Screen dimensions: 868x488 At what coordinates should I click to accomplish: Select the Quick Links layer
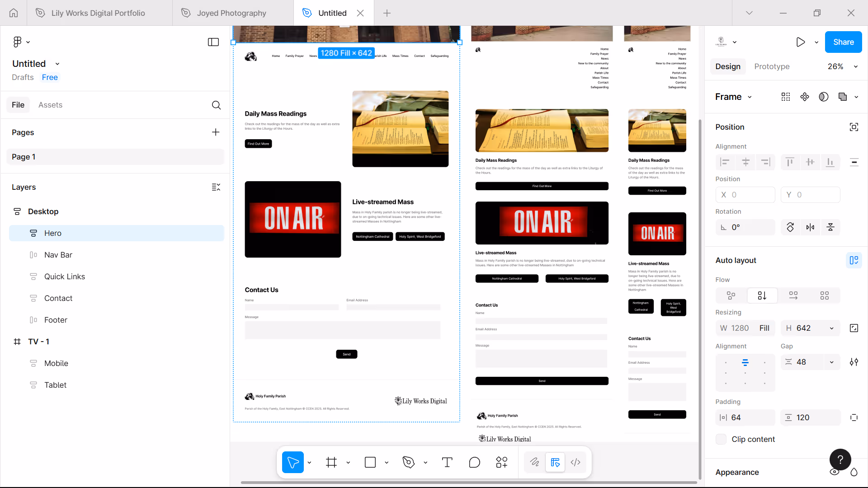[65, 277]
